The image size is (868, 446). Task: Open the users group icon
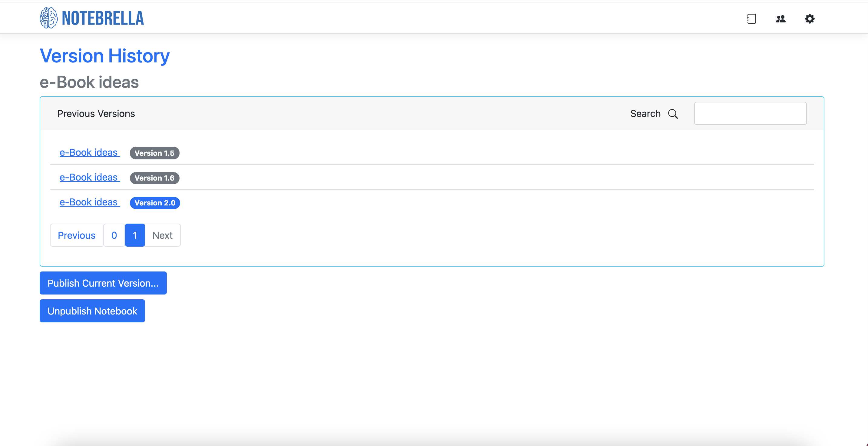click(781, 19)
